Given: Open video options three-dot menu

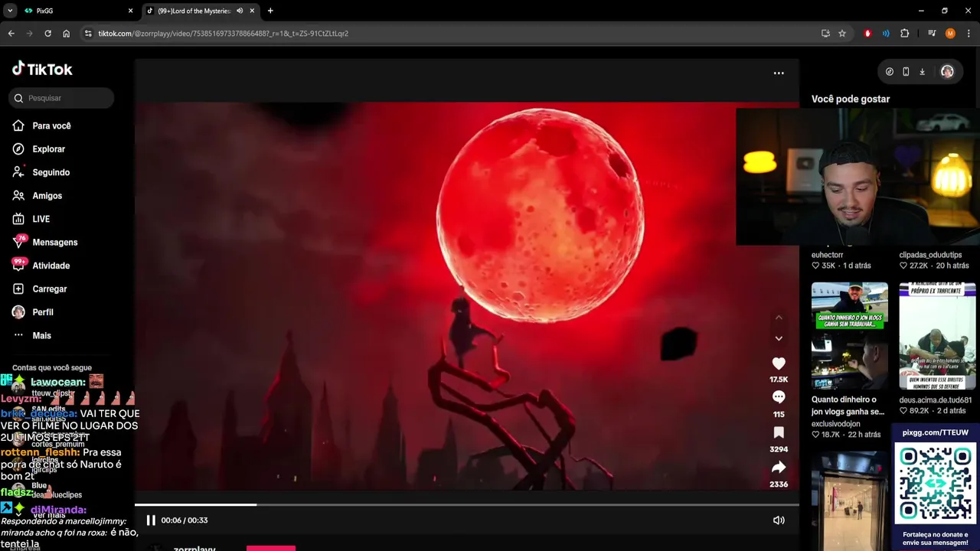Looking at the screenshot, I should pos(779,73).
